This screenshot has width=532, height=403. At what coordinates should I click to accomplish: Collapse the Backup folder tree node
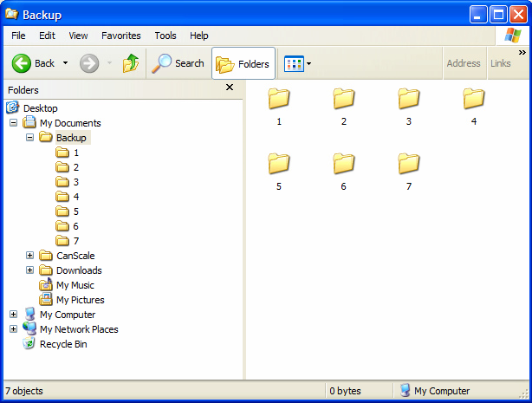point(29,138)
